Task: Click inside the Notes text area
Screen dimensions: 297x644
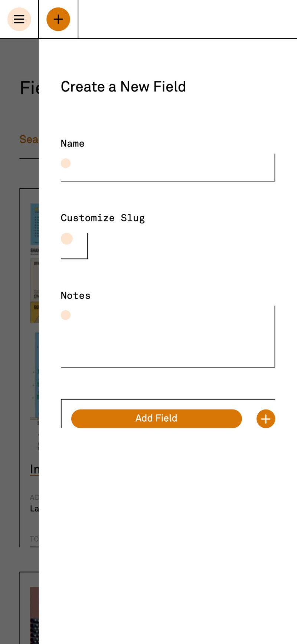Action: (x=171, y=338)
